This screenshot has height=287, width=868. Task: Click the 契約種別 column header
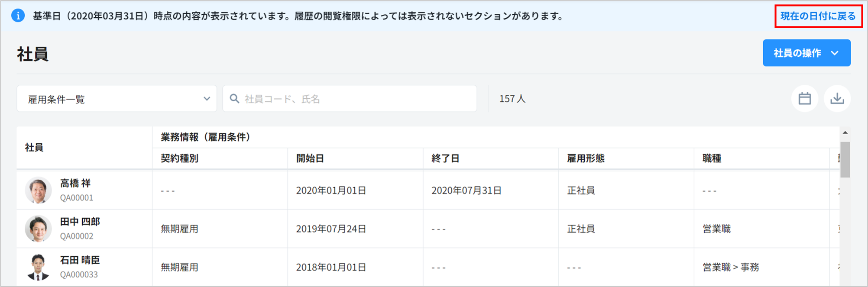click(180, 158)
